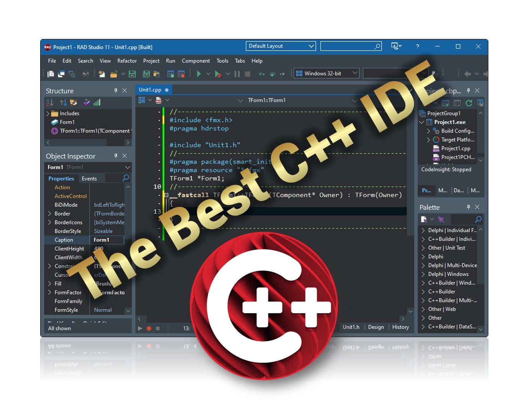Expand the Delphi | Individual Files palette category
The width and height of the screenshot is (532, 406).
tap(423, 231)
